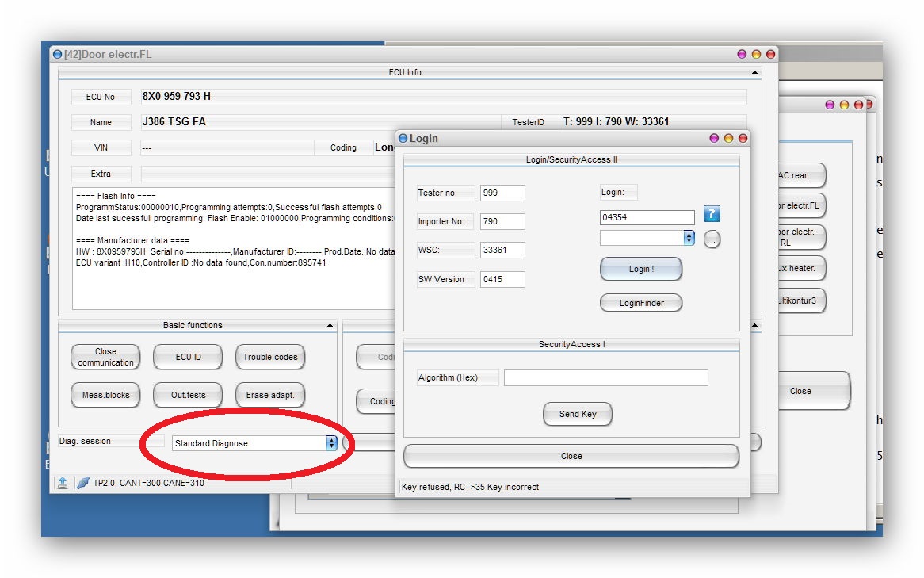The image size is (924, 578).
Task: Select AC rear. unit in background window
Action: [801, 176]
